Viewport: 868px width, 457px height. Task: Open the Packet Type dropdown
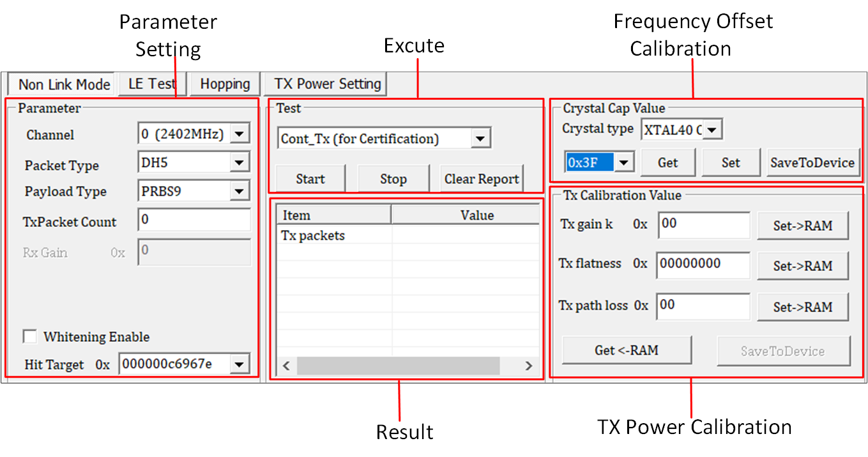pyautogui.click(x=240, y=162)
